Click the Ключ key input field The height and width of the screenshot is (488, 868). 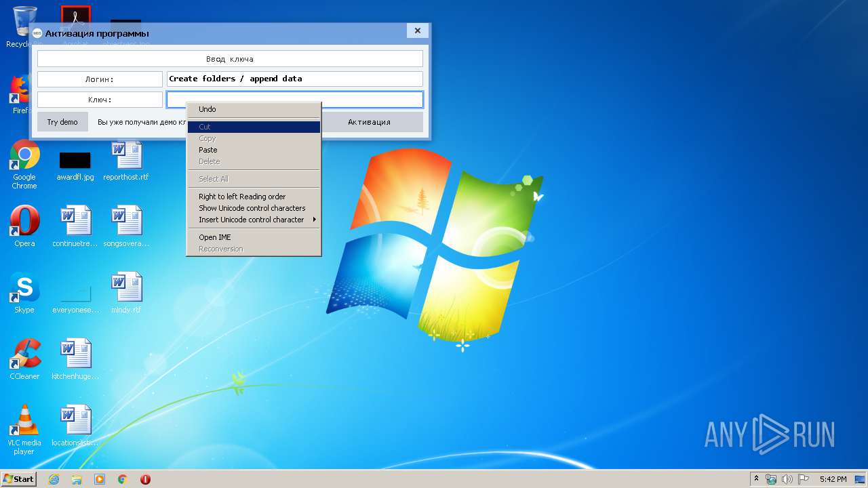(x=295, y=100)
